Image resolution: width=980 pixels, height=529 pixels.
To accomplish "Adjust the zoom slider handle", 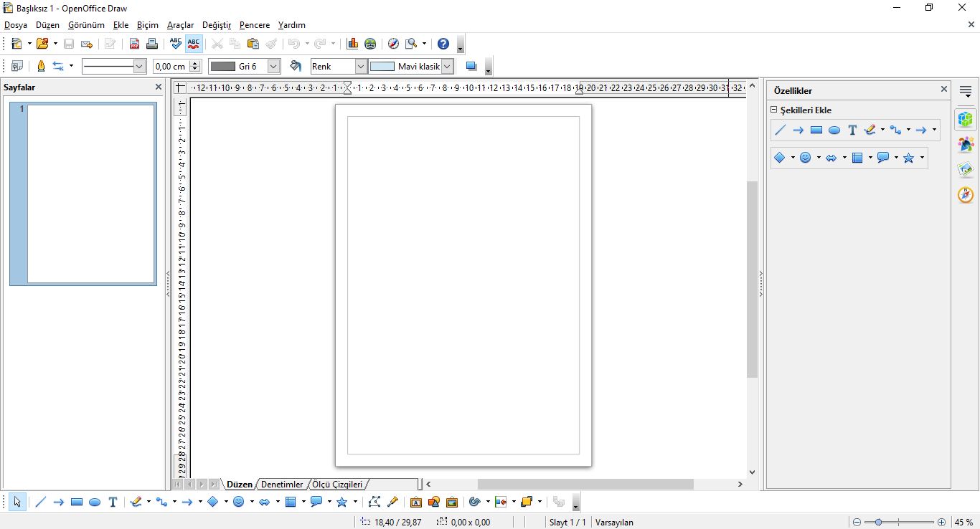I will pos(878,523).
